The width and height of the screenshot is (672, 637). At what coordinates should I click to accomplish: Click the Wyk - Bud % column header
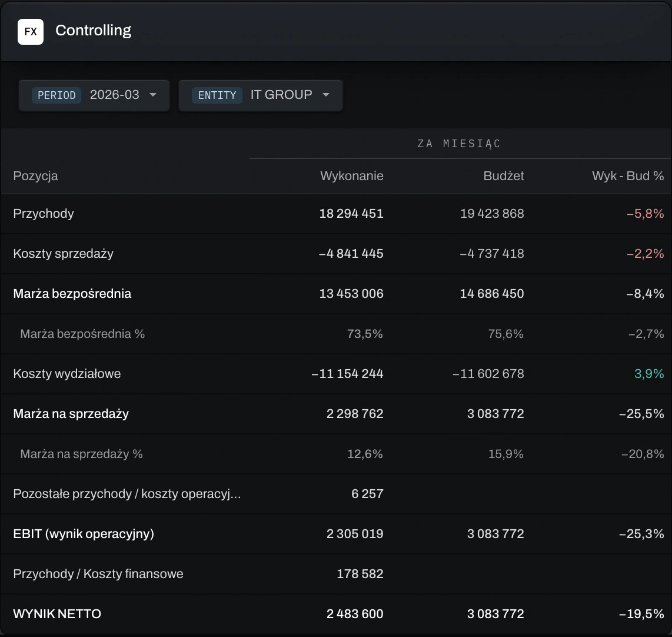628,176
